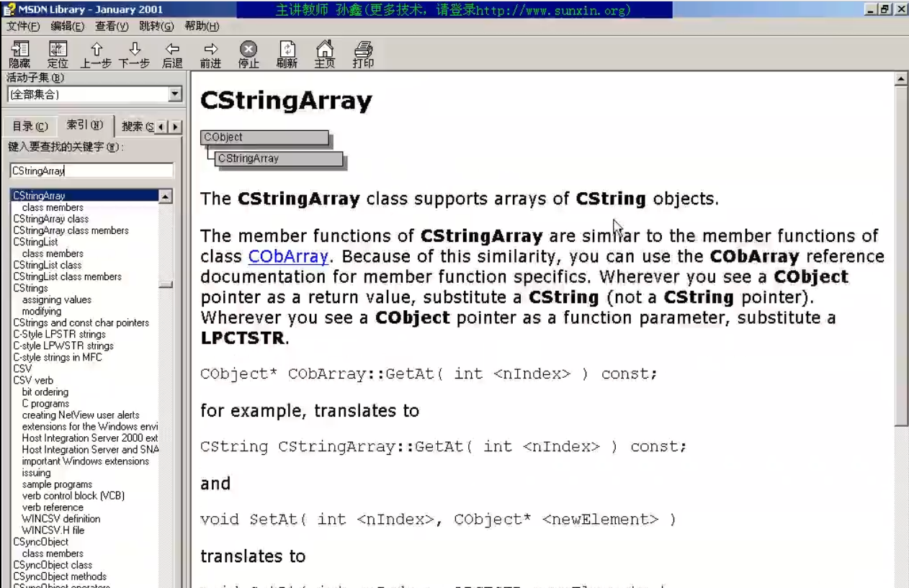
Task: Select 'assigning values' index entry
Action: click(57, 299)
